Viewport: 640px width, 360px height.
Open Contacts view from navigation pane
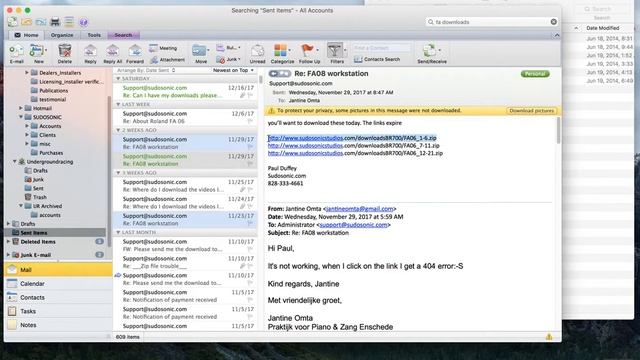coord(58,298)
